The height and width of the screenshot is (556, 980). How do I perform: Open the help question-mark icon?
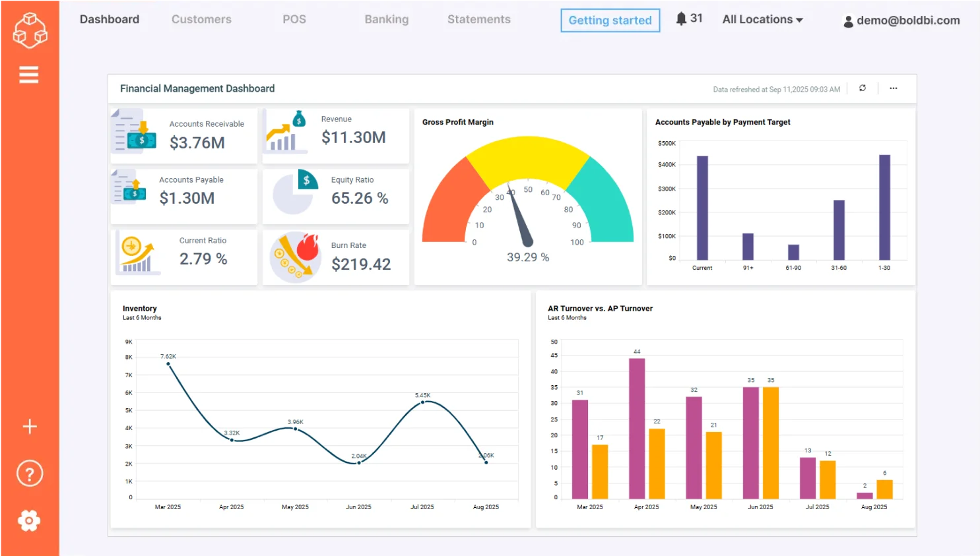[x=29, y=473]
